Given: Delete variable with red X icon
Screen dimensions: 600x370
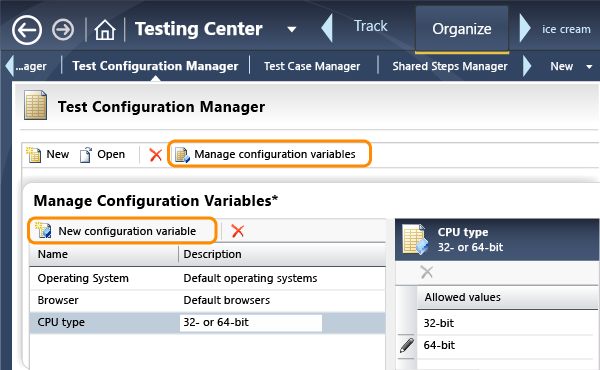Looking at the screenshot, I should 238,231.
